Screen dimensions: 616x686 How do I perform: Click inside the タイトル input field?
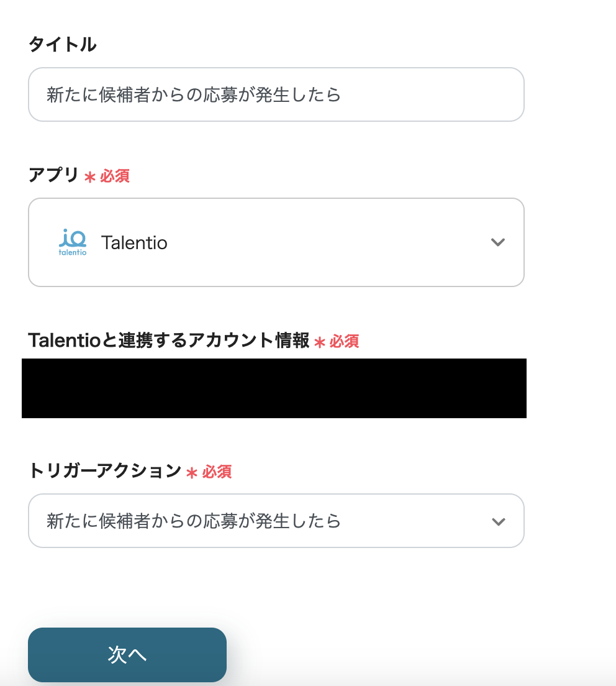[x=276, y=94]
